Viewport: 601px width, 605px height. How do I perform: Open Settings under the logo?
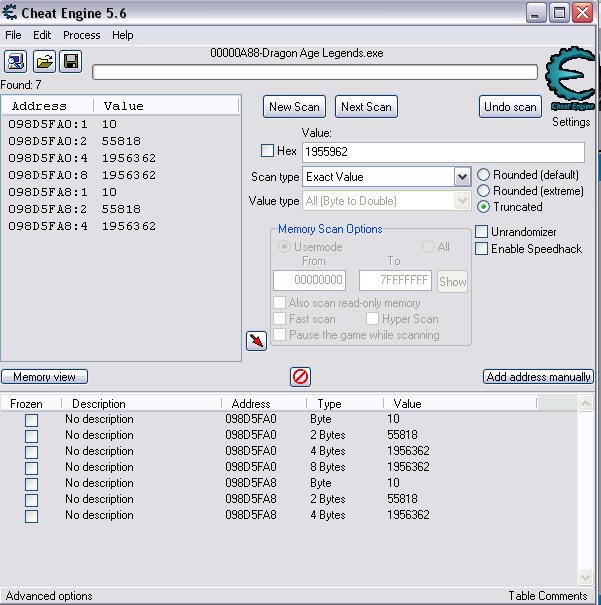pos(571,122)
